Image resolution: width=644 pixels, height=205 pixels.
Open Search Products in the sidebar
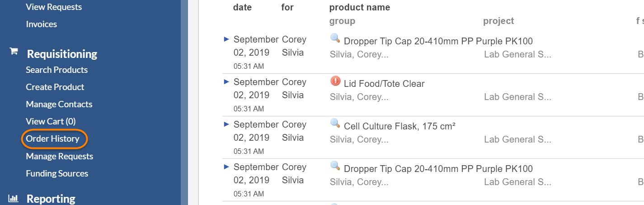pyautogui.click(x=57, y=70)
